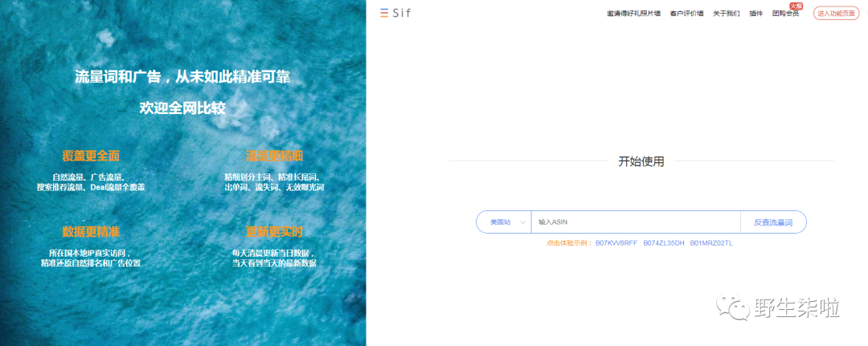
Task: Open the 邀请得好礼照片墙 menu item
Action: pyautogui.click(x=633, y=14)
